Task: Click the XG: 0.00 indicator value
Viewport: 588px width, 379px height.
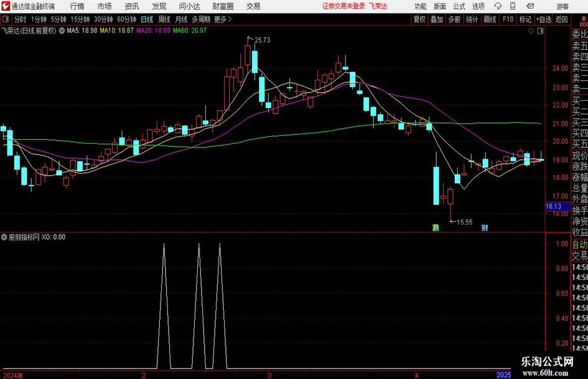Action: click(54, 237)
